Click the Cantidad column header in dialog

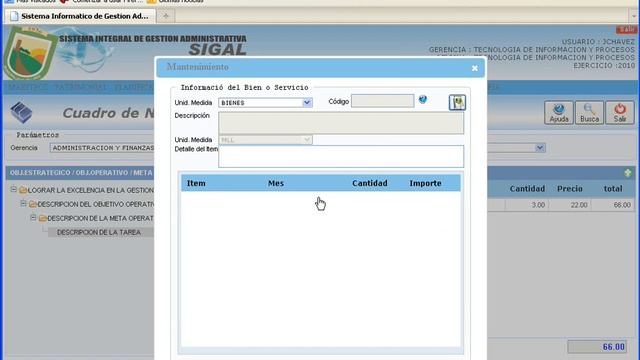pos(370,183)
